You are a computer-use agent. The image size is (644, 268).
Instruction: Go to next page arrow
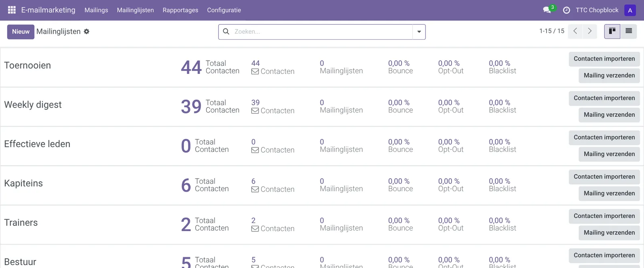pos(590,31)
